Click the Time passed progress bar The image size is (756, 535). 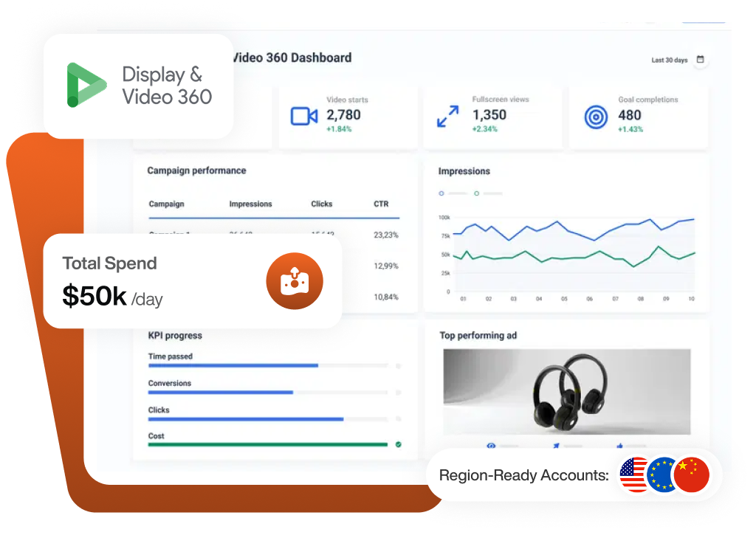click(267, 365)
